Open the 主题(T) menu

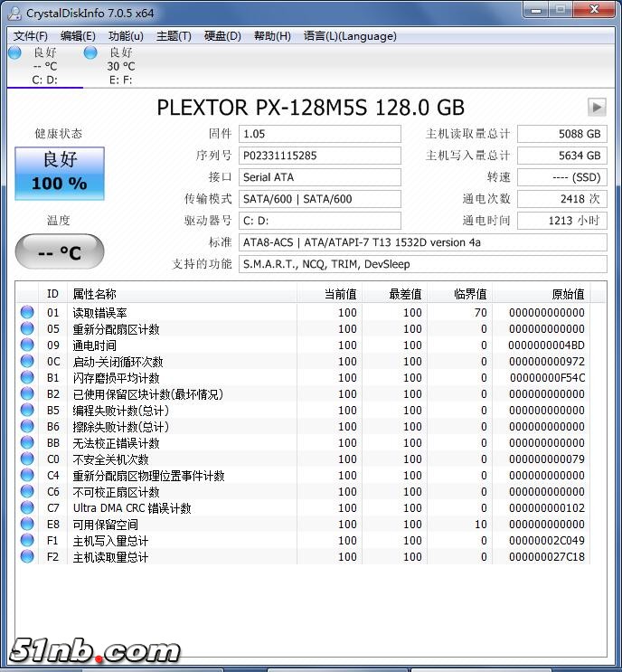174,36
